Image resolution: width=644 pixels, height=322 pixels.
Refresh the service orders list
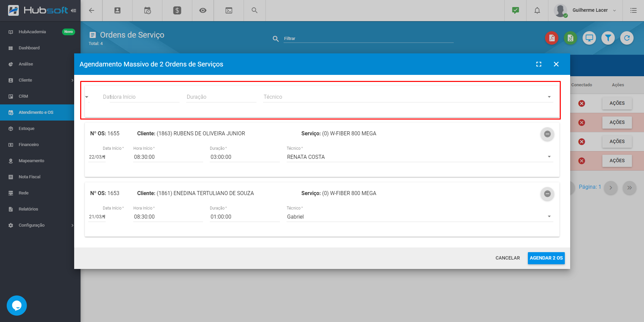(627, 38)
